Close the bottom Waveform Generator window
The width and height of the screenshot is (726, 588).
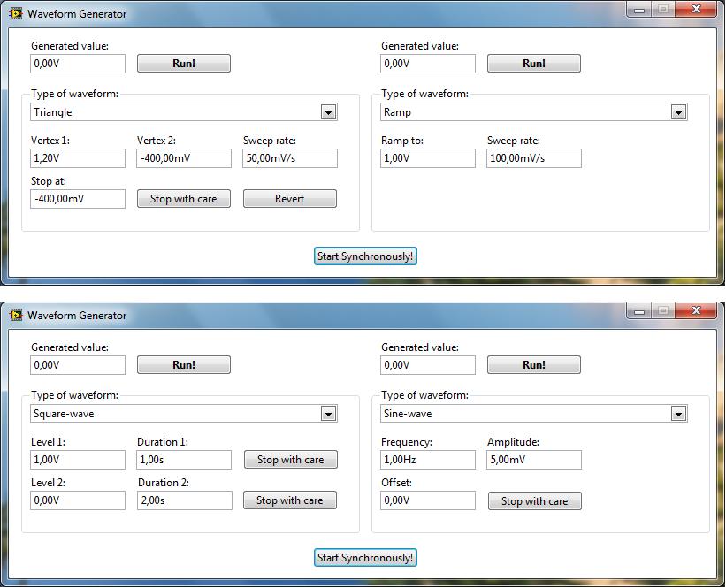coord(696,310)
